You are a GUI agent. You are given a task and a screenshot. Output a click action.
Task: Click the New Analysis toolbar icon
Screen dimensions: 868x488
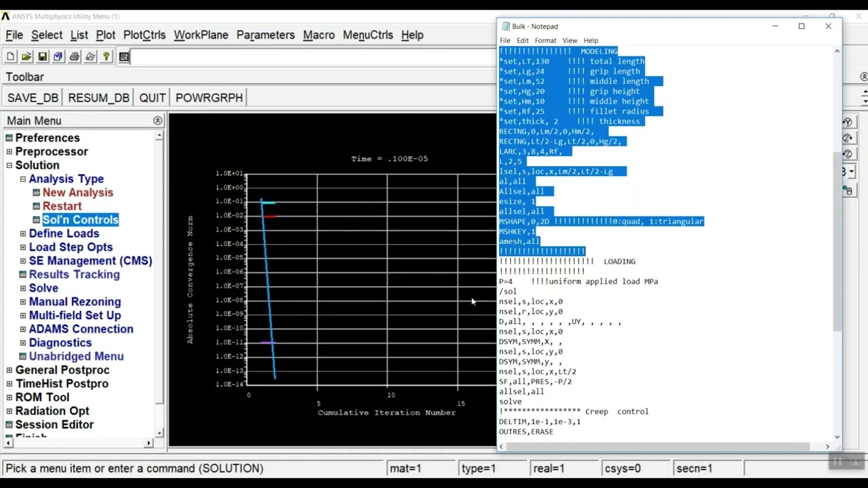pos(10,57)
